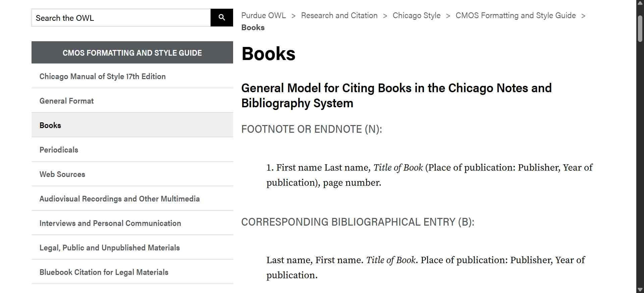Viewport: 644px width, 293px height.
Task: Click the Books page heading
Action: pyautogui.click(x=268, y=54)
